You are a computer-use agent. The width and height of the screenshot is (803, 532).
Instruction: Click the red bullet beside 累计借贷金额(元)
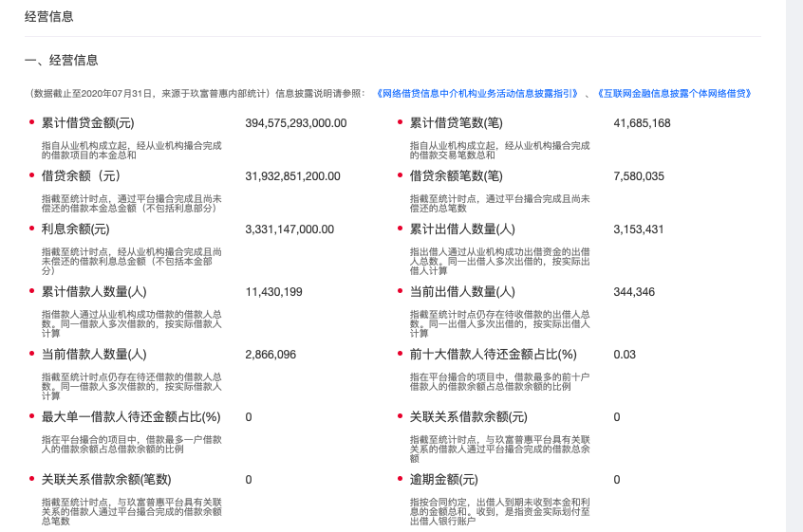click(x=31, y=121)
